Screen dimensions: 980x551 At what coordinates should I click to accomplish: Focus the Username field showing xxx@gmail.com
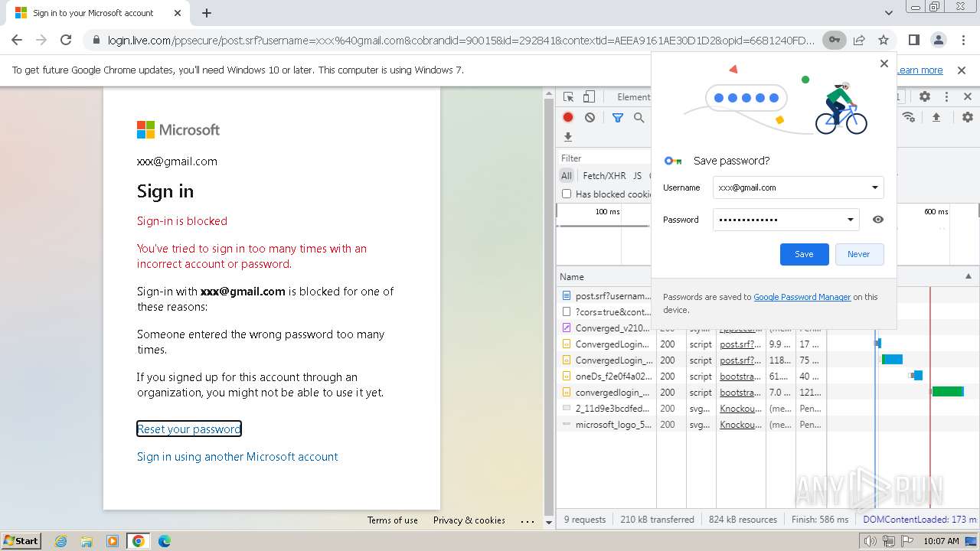(x=798, y=187)
